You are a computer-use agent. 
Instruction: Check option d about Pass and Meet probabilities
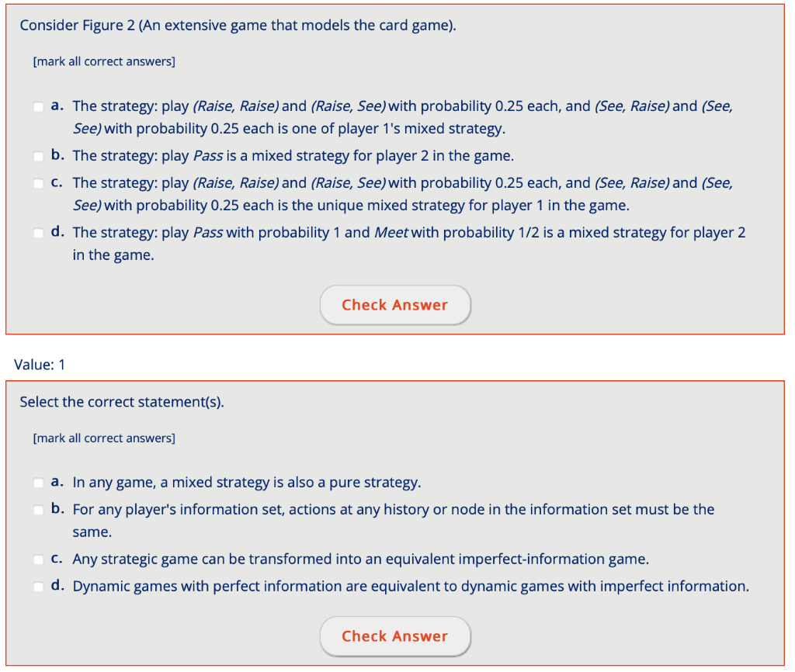38,233
